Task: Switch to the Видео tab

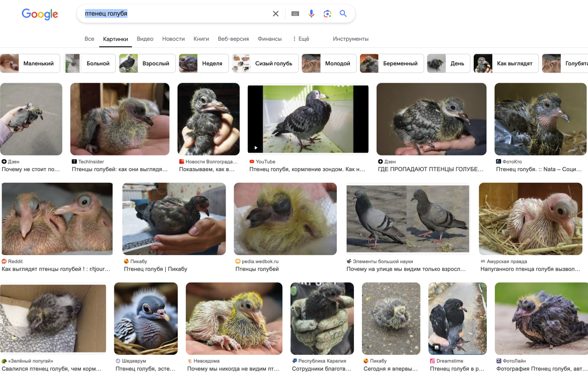Action: point(145,39)
